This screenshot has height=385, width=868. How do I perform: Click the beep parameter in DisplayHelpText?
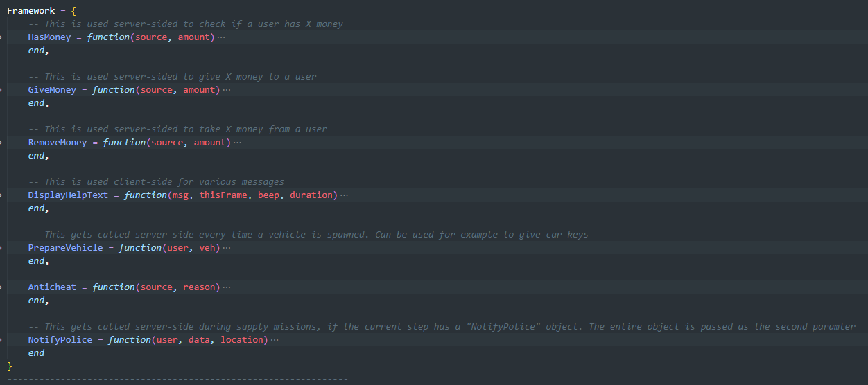[x=268, y=195]
